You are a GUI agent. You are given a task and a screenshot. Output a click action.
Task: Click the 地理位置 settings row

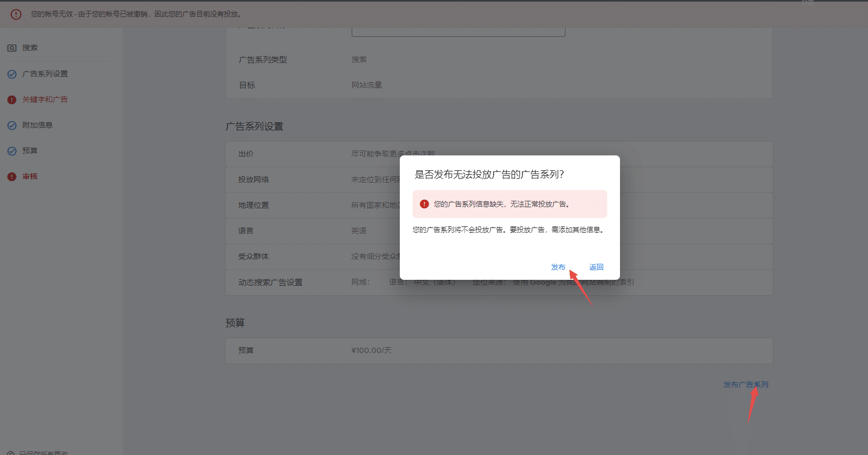click(499, 205)
